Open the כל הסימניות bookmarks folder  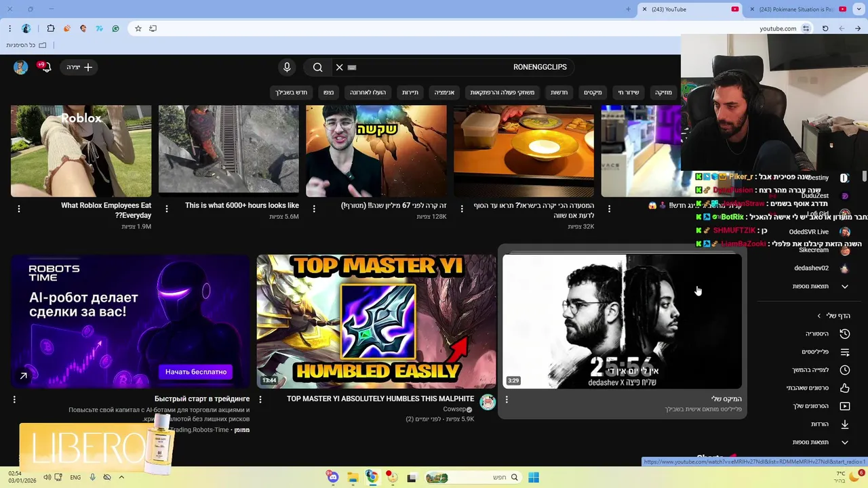point(26,45)
